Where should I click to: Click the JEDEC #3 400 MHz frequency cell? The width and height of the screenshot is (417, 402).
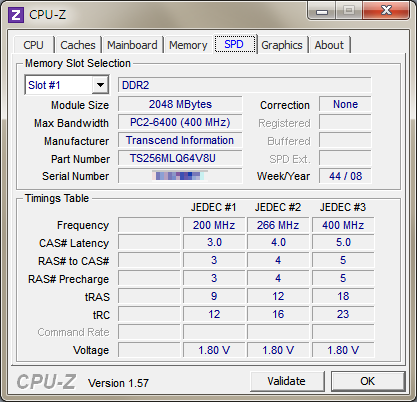point(343,225)
